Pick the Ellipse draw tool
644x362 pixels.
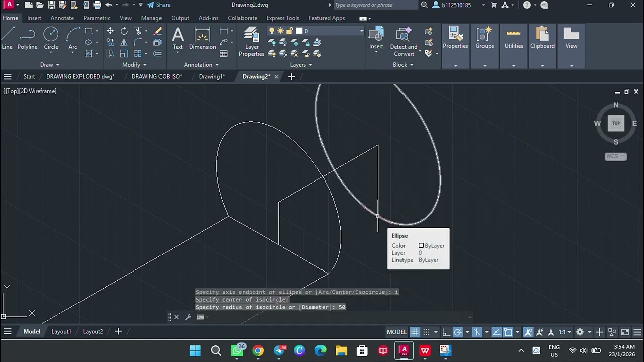tap(89, 42)
